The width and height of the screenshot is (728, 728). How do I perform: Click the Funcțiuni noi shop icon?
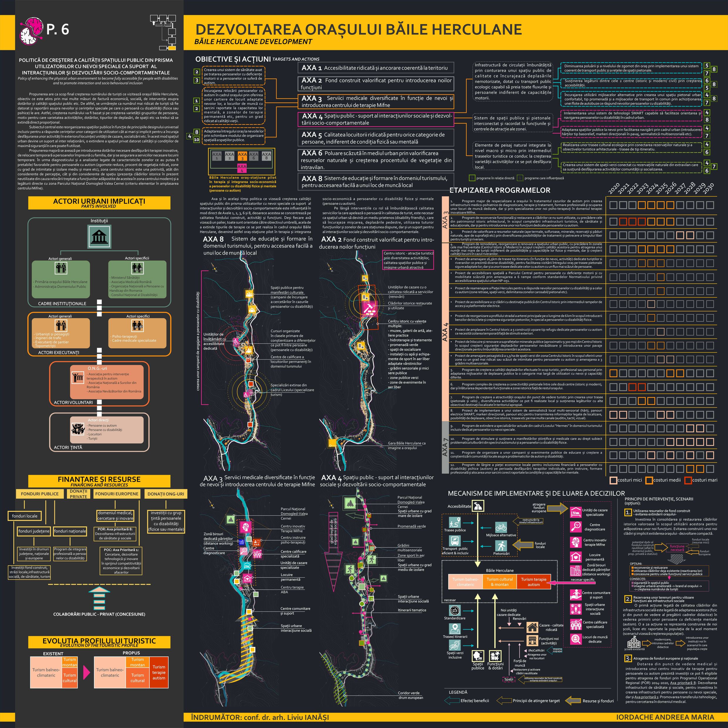click(532, 641)
